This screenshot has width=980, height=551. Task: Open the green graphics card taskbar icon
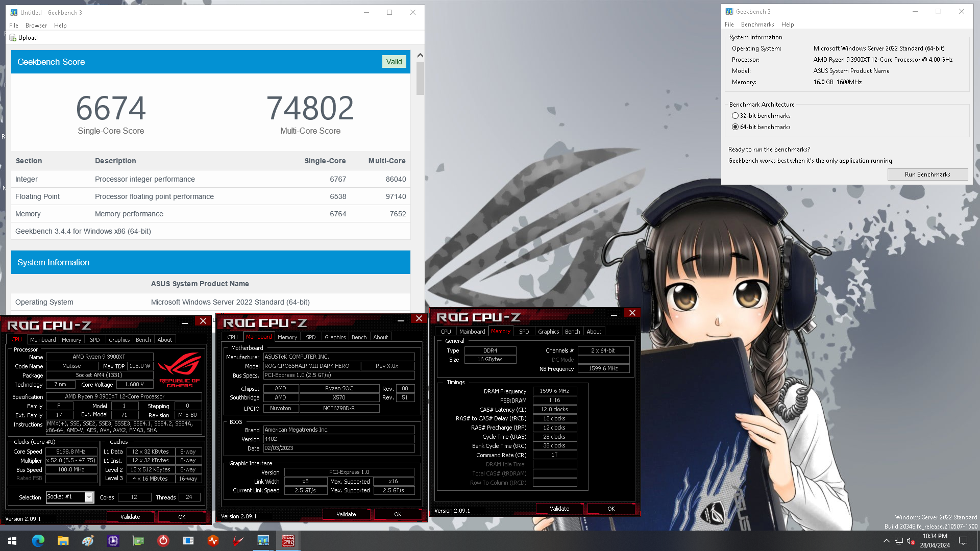138,540
